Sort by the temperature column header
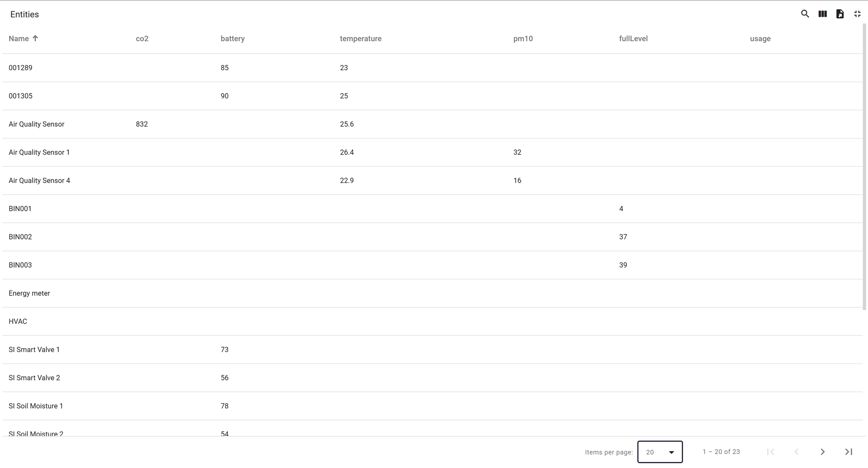Screen dimensions: 868x468 [x=360, y=39]
